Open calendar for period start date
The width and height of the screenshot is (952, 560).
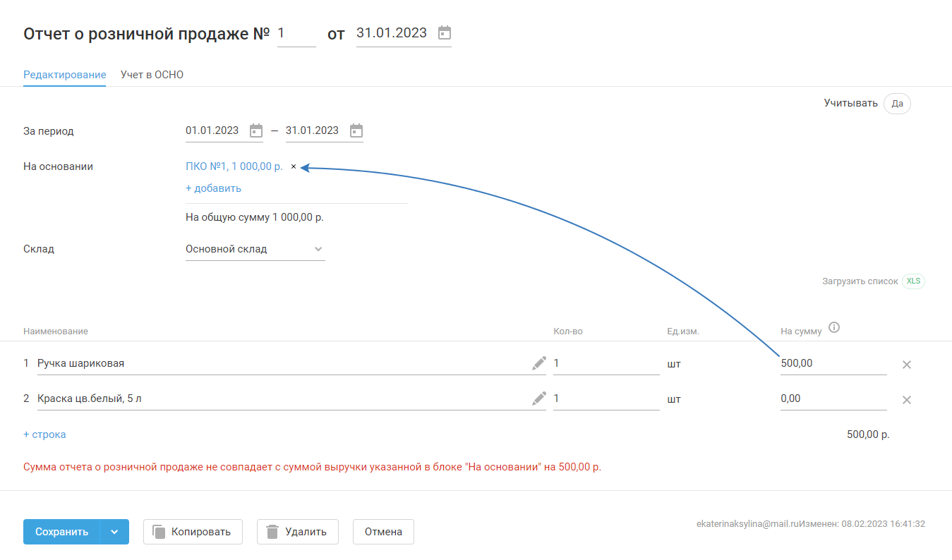coord(256,130)
